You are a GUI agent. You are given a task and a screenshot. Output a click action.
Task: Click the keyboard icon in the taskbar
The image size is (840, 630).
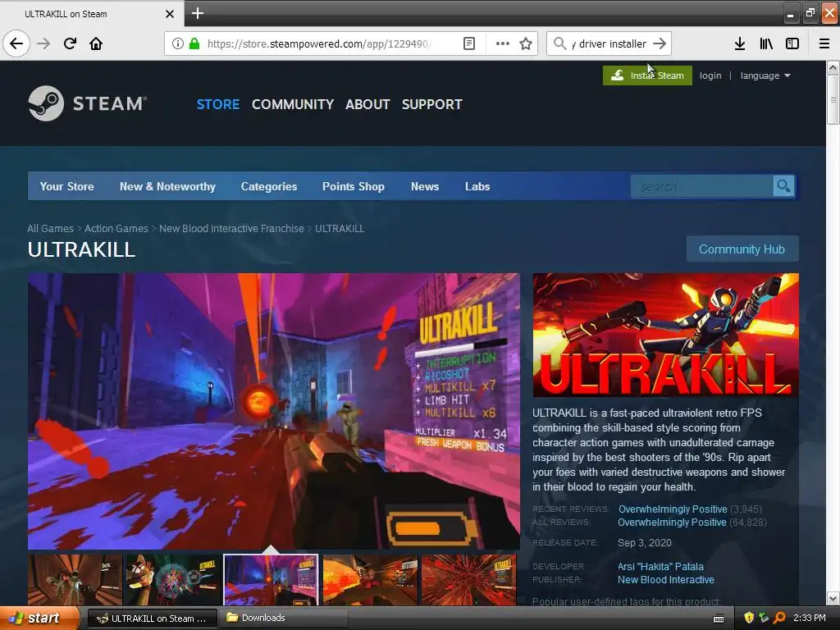tap(719, 619)
